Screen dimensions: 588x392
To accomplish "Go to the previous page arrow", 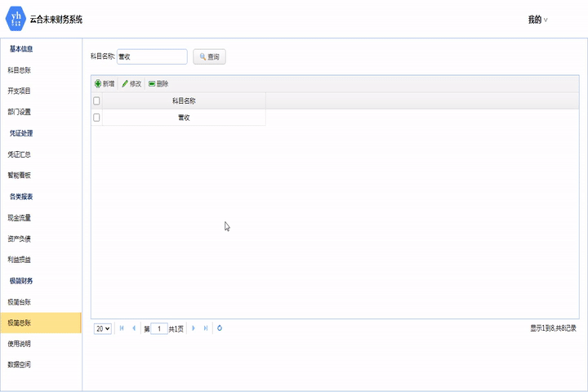I will pyautogui.click(x=134, y=328).
